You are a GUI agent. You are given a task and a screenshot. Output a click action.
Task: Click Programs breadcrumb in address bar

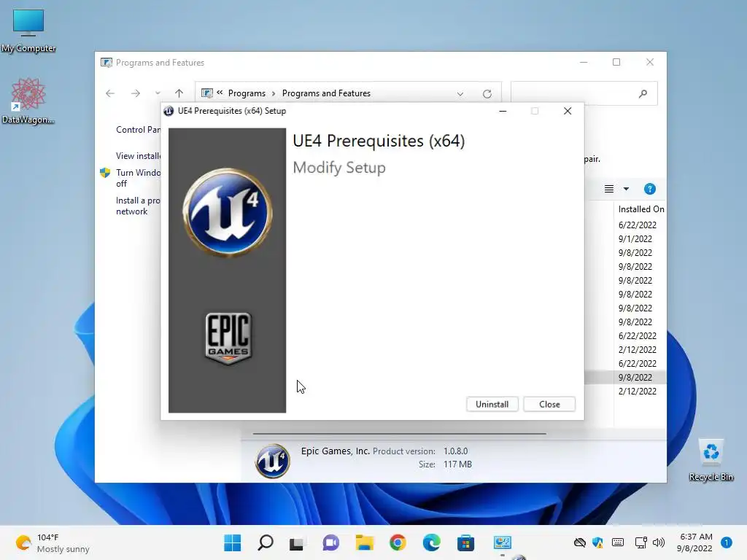[x=247, y=93]
